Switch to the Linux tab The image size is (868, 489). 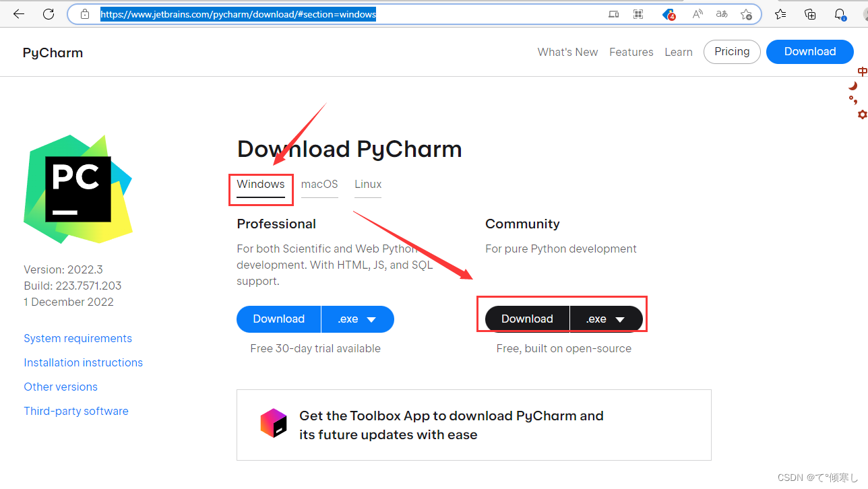[x=368, y=185]
